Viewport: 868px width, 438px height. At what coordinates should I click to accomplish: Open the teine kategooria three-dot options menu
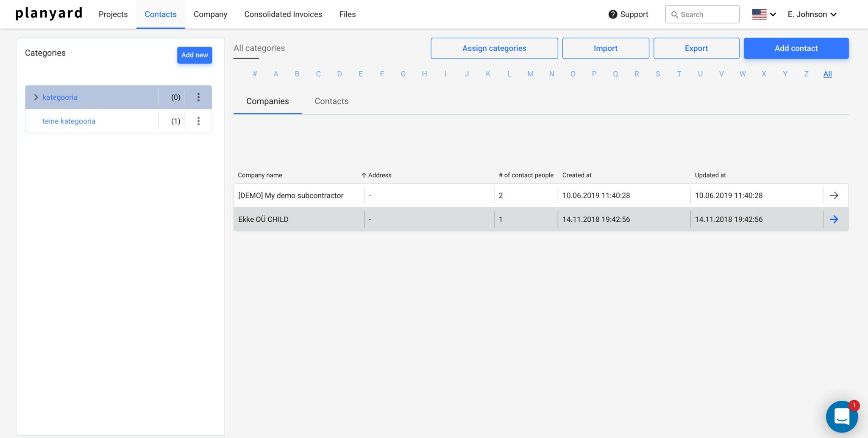[198, 121]
